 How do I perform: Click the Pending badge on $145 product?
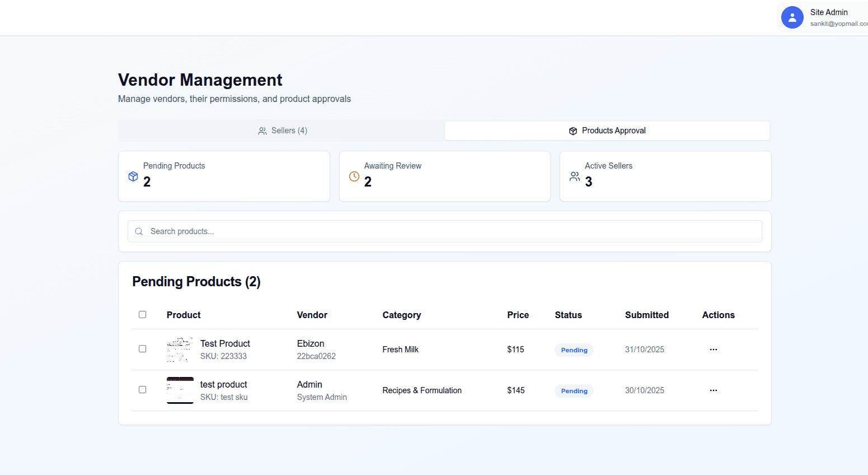pos(574,391)
